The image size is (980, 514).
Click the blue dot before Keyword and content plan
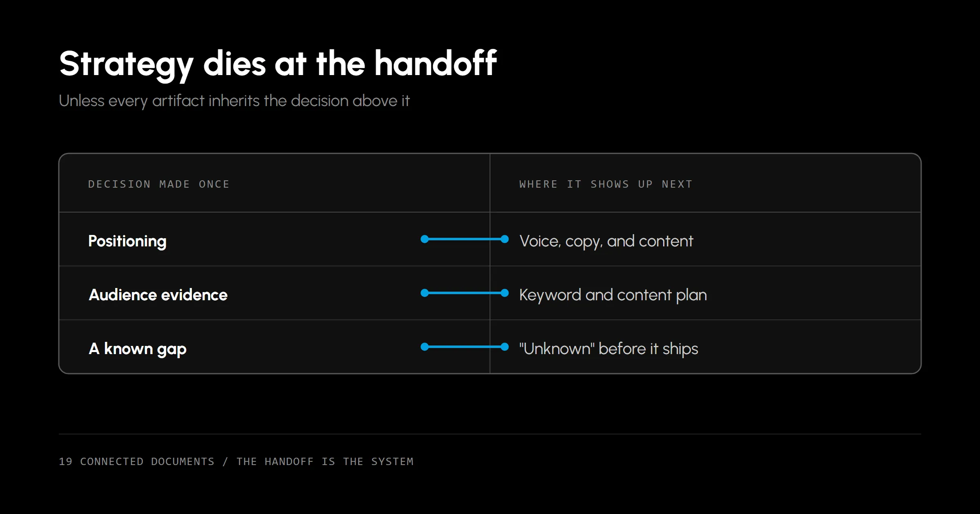[505, 293]
